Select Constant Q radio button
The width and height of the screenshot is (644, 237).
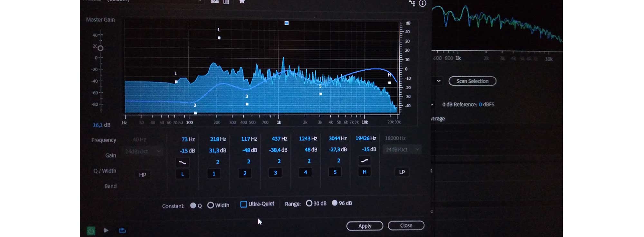(193, 205)
